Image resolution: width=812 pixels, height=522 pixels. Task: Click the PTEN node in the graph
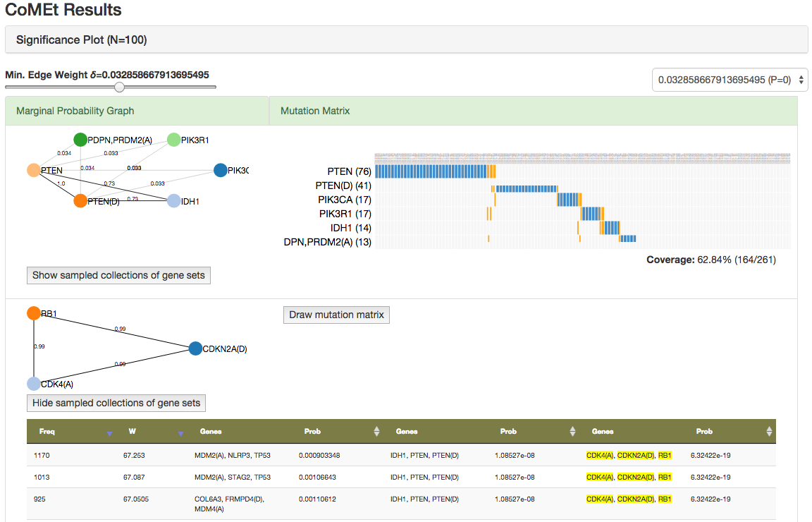click(x=33, y=170)
